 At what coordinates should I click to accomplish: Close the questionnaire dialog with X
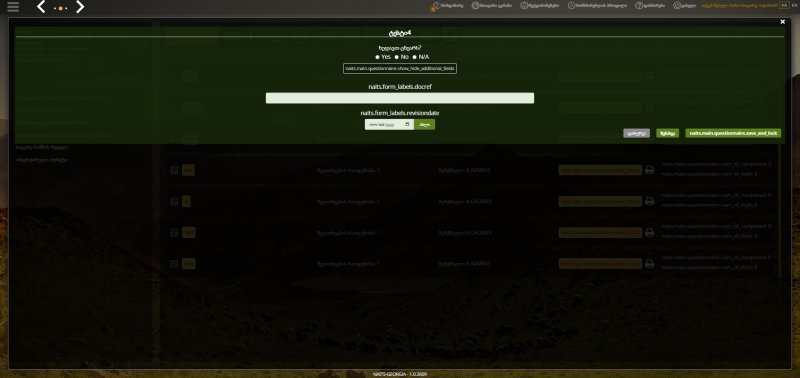pos(783,22)
